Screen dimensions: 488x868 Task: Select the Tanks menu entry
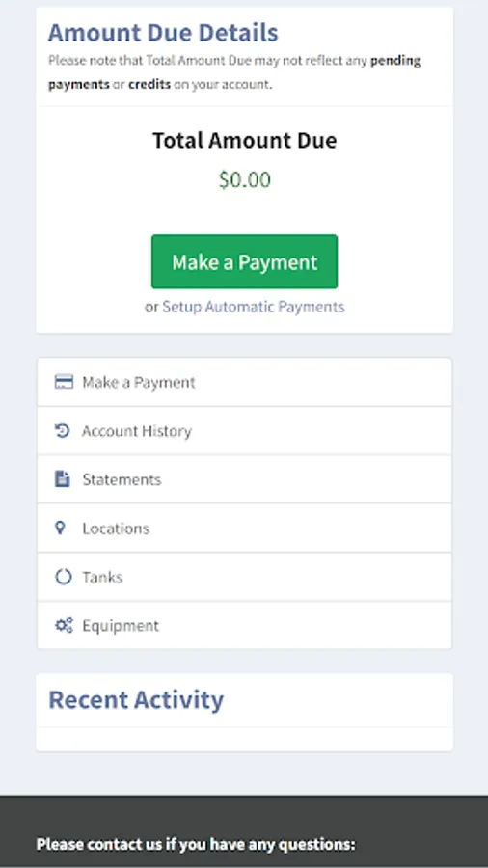point(245,577)
